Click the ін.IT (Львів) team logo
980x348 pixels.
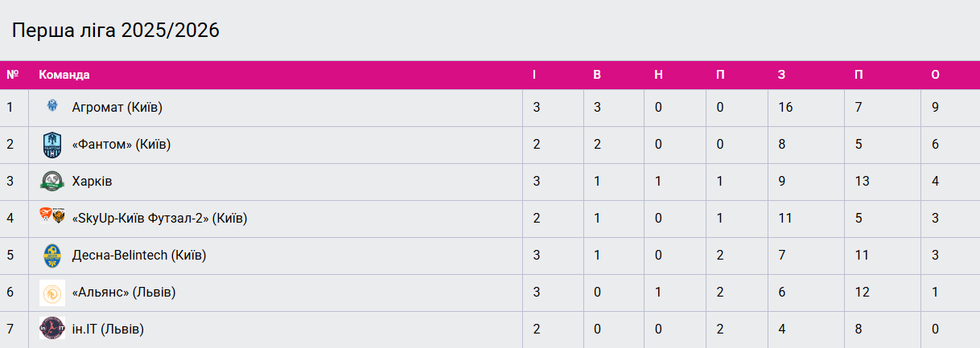click(x=52, y=328)
